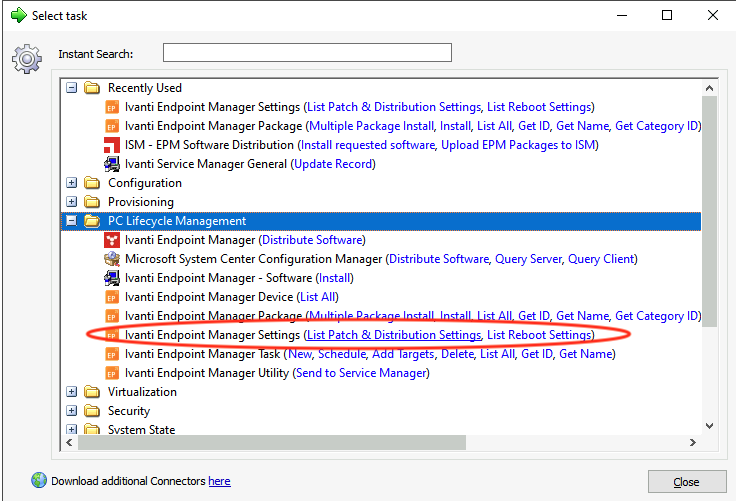Click the New link for Endpoint Manager Task
This screenshot has width=736, height=501.
tap(300, 354)
